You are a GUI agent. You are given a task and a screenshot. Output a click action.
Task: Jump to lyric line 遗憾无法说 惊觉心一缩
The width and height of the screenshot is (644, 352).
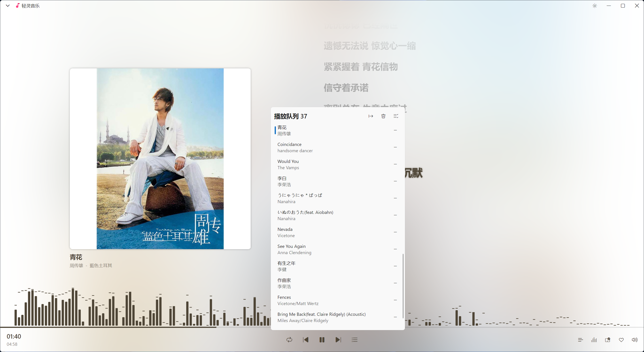pyautogui.click(x=369, y=46)
